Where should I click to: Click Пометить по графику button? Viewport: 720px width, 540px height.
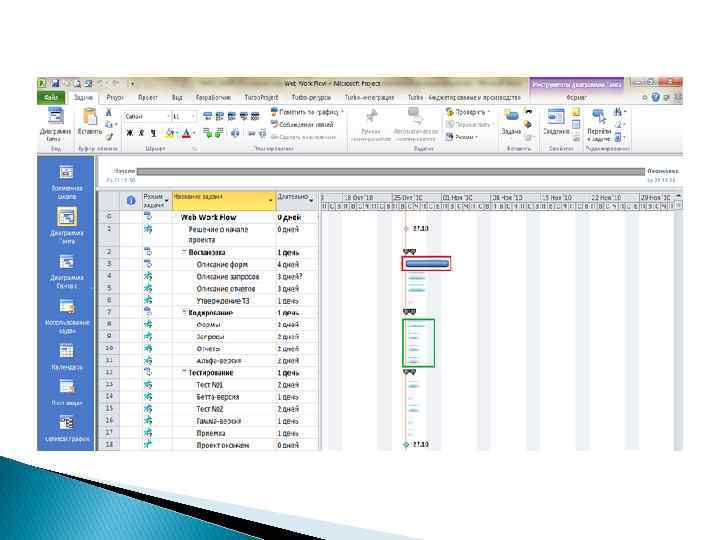click(307, 112)
